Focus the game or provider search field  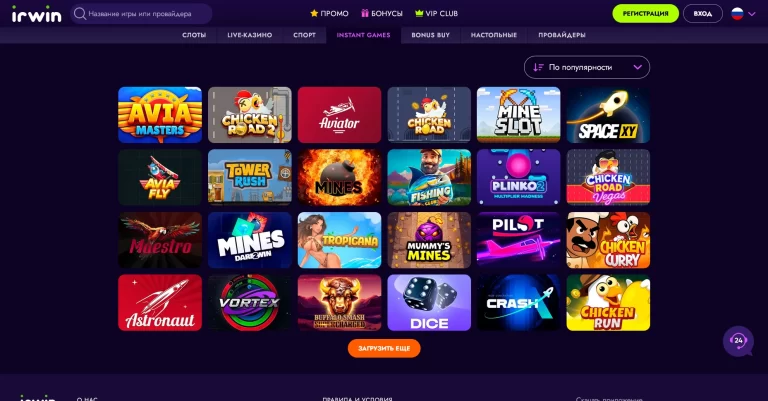coord(142,14)
